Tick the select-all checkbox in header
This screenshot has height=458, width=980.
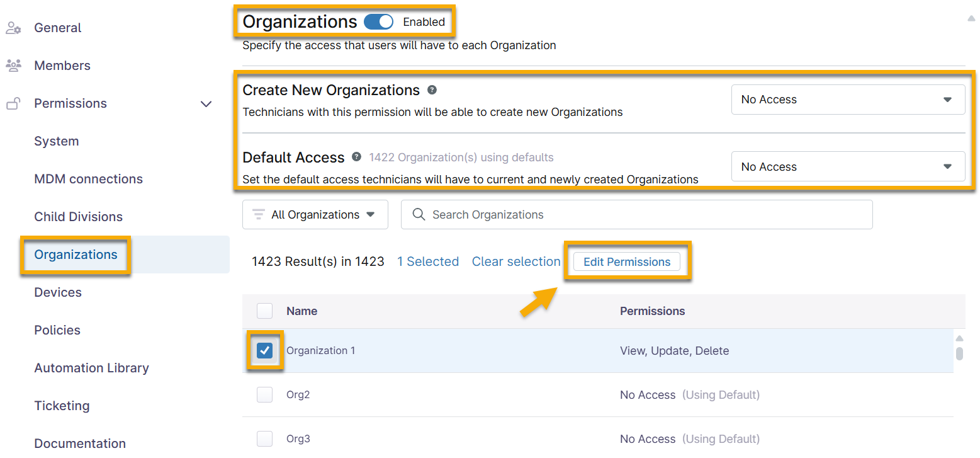(265, 311)
